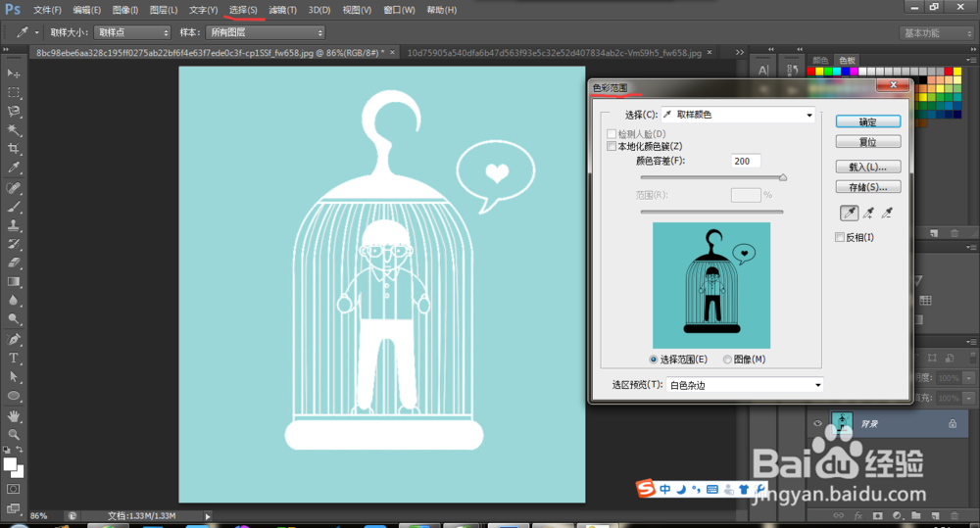Select the Clone Stamp tool
Viewport: 980px width, 528px height.
(x=13, y=225)
